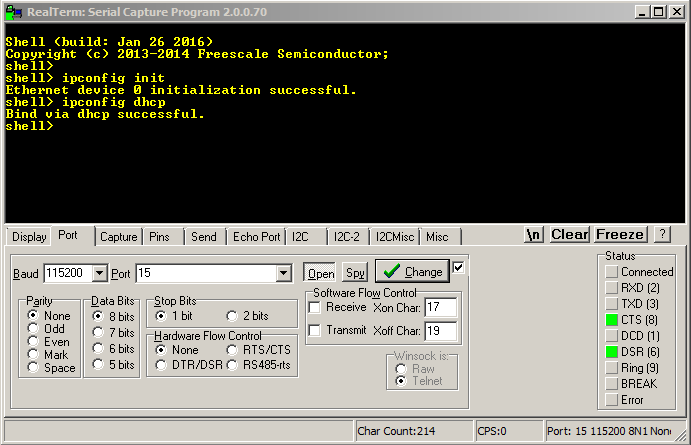Screen dimensions: 691x445
Task: Set hardware flow control to RS485-rts
Action: [x=232, y=365]
